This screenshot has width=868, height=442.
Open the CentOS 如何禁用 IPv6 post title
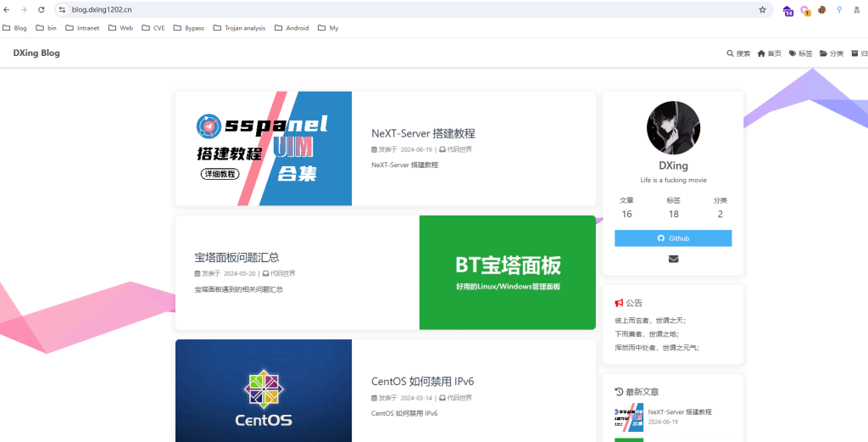click(422, 381)
